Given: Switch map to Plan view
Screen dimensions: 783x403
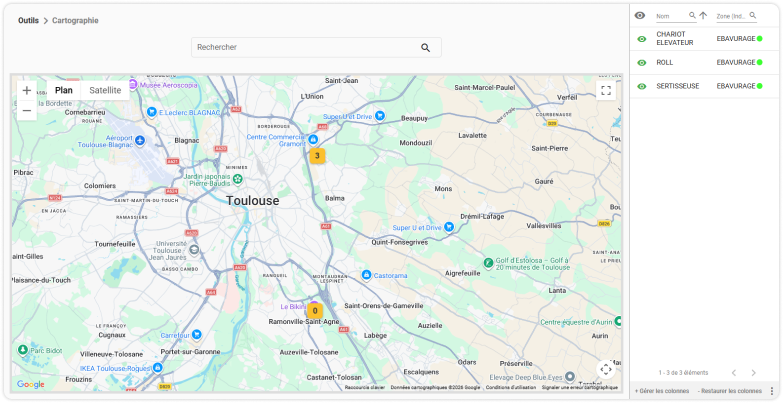Looking at the screenshot, I should [x=64, y=90].
